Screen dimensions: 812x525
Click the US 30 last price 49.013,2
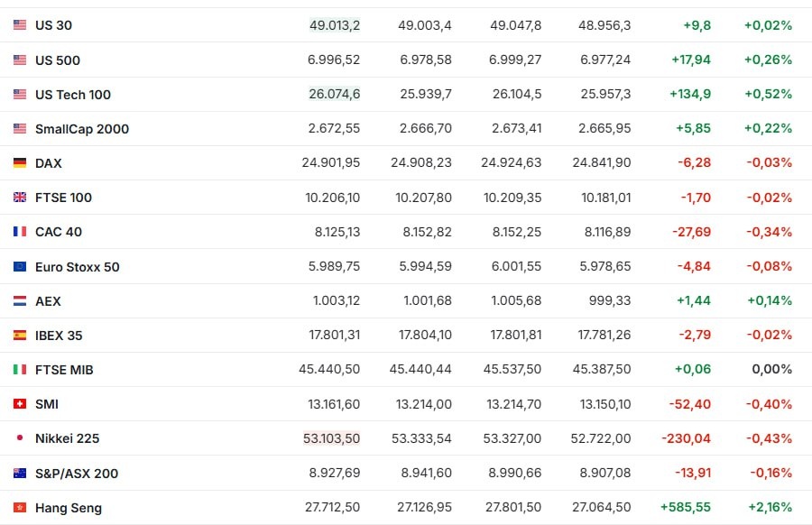[x=335, y=25]
